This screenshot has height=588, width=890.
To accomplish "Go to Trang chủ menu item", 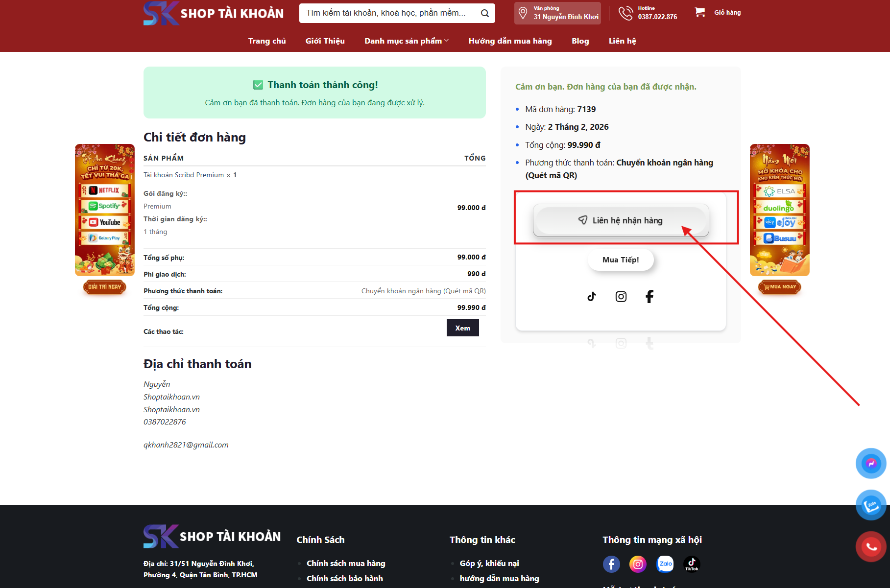I will [267, 41].
